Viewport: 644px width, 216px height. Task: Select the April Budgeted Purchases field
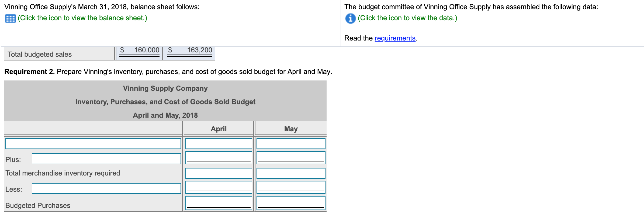pyautogui.click(x=219, y=203)
